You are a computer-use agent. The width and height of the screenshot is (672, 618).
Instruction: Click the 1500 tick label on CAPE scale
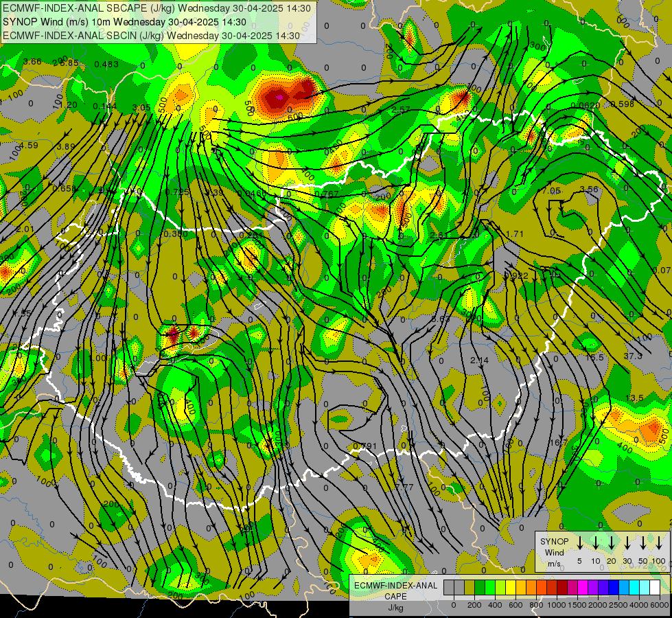tap(577, 605)
